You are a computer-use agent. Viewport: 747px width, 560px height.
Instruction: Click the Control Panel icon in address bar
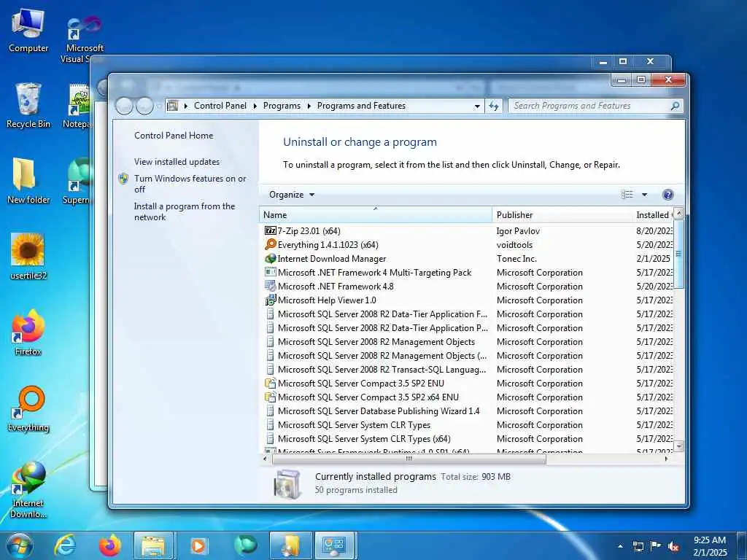pyautogui.click(x=172, y=106)
